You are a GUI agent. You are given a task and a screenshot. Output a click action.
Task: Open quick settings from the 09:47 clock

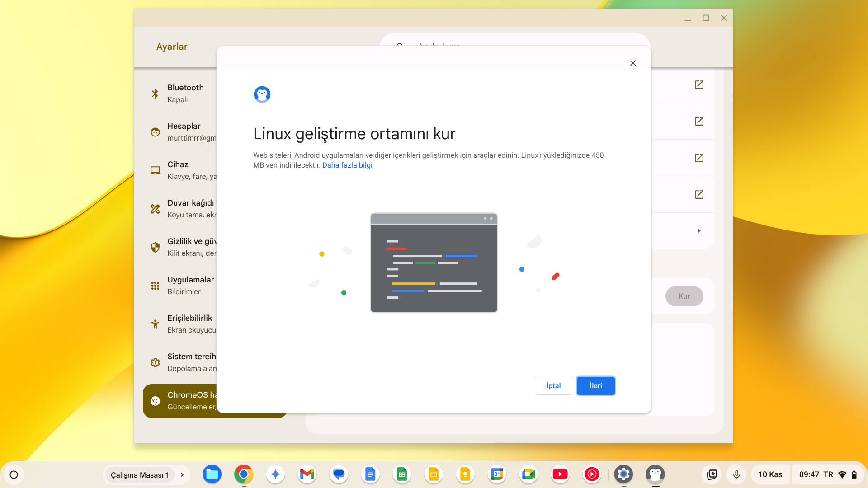828,474
